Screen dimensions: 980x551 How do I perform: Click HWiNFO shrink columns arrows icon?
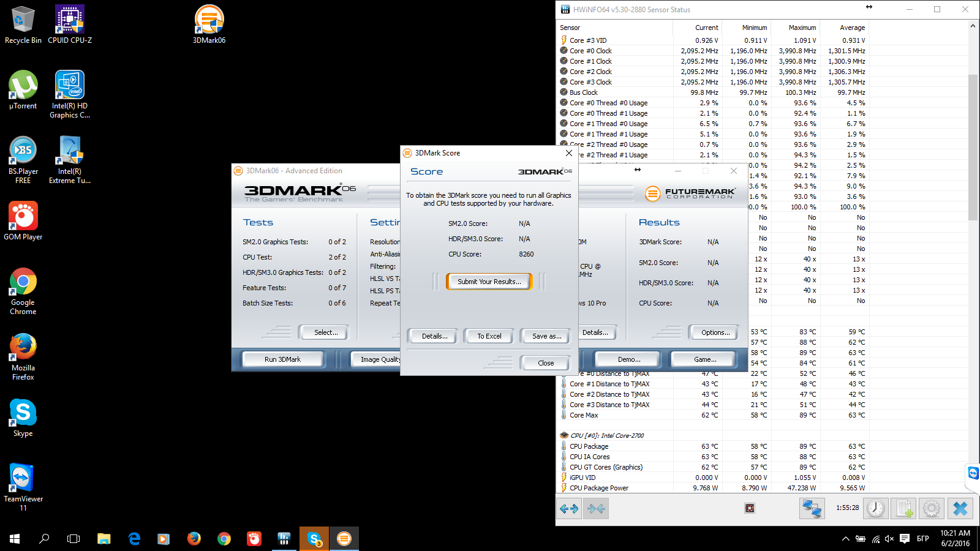[x=596, y=509]
